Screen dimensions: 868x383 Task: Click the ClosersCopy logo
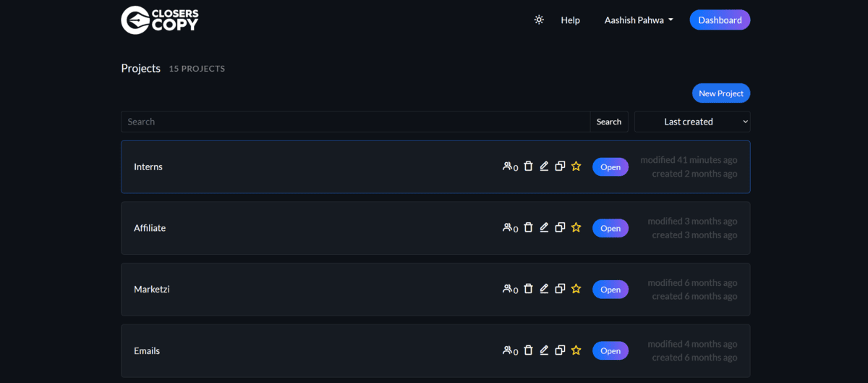(x=160, y=20)
